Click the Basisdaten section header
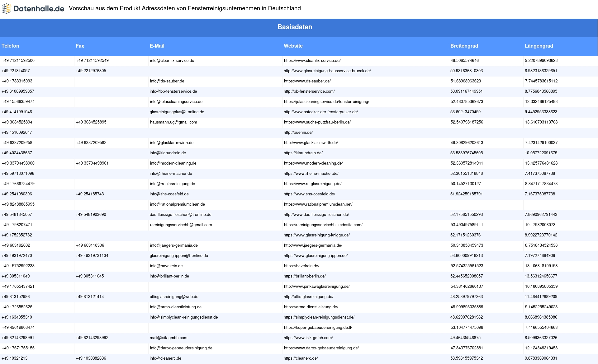This screenshot has height=364, width=598. tap(295, 27)
